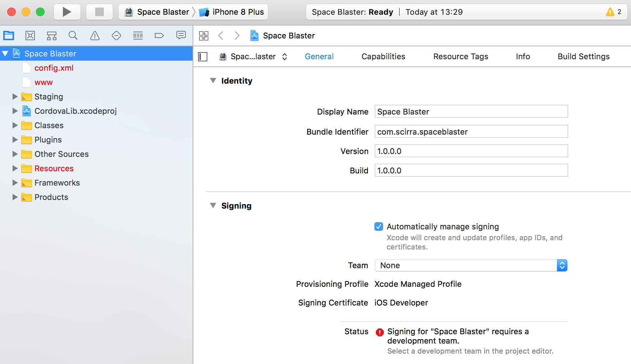Screen dimensions: 631x364
Task: Open the Symbol navigator icon
Action: (x=52, y=36)
